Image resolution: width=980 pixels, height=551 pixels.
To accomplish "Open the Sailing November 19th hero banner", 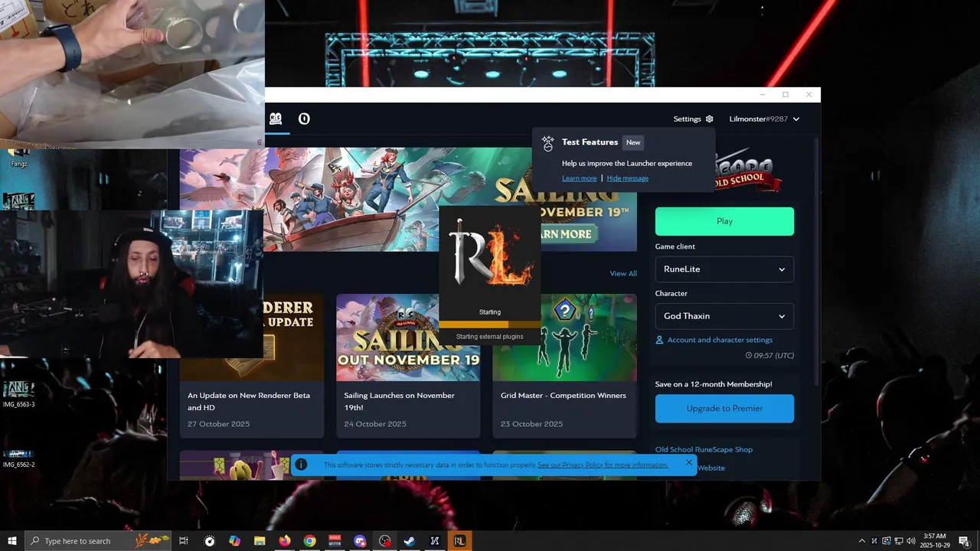I will (408, 199).
